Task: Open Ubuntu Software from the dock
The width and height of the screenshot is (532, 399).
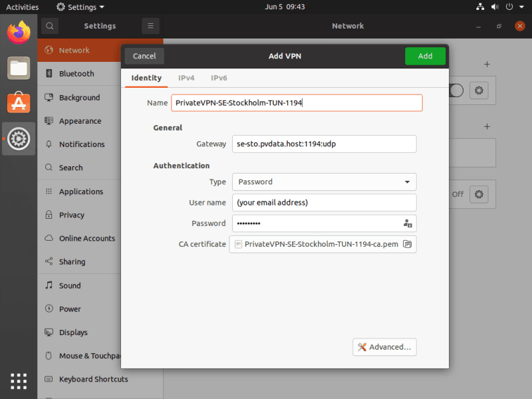Action: pyautogui.click(x=19, y=102)
